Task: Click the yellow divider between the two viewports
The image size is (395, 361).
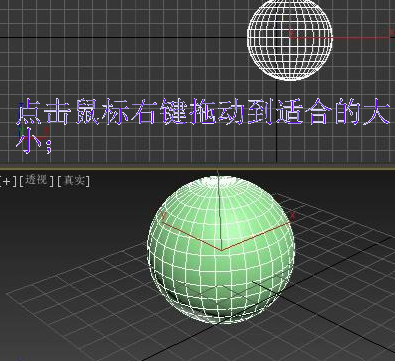Action: click(197, 166)
